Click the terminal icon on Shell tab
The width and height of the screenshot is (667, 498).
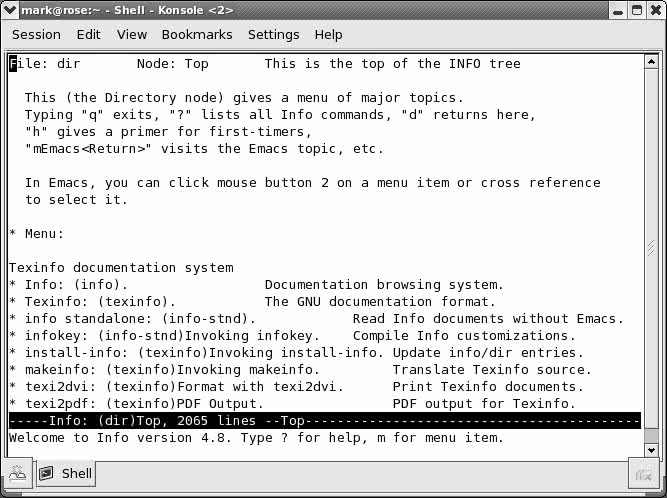coord(46,473)
